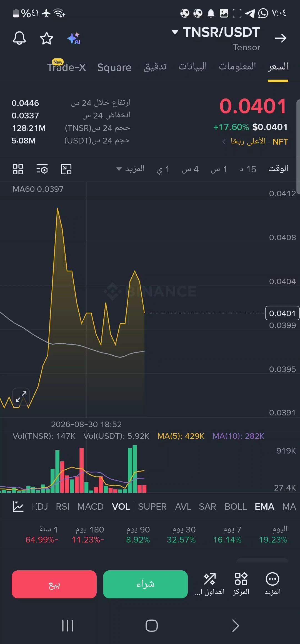Screen dimensions: 300x644
Task: Toggle the EMA indicator
Action: pyautogui.click(x=264, y=506)
